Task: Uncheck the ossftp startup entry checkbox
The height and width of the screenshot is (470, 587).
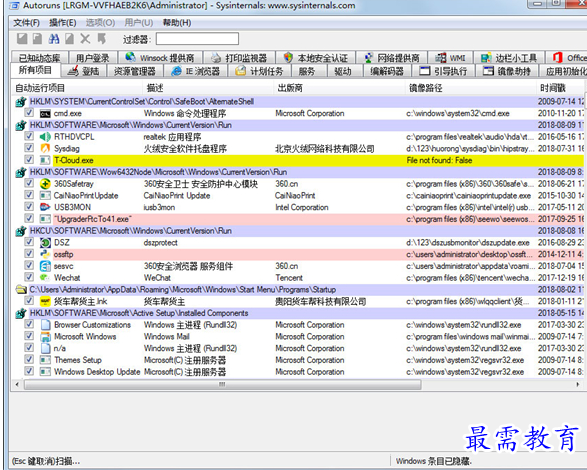Action: point(29,254)
